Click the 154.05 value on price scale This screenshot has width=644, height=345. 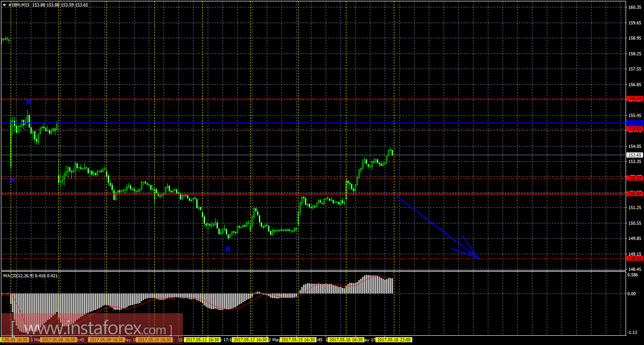(x=635, y=146)
